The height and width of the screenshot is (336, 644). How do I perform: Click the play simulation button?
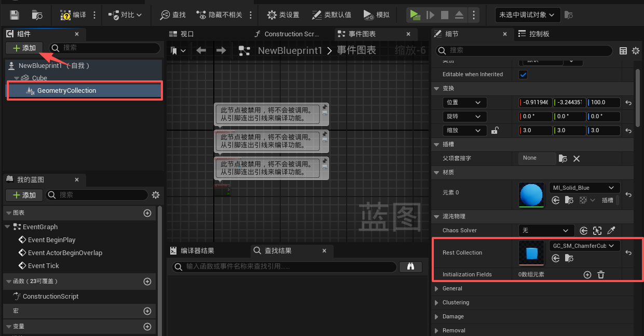(x=415, y=15)
